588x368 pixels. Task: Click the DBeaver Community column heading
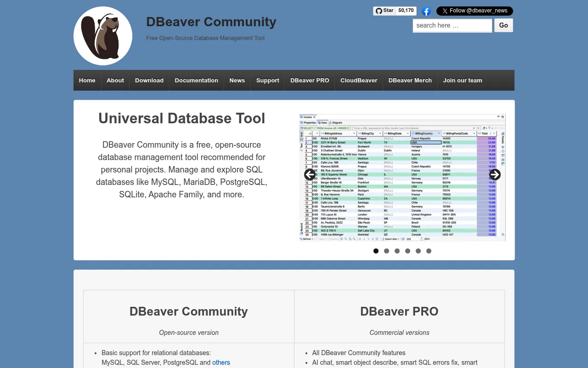pos(189,311)
